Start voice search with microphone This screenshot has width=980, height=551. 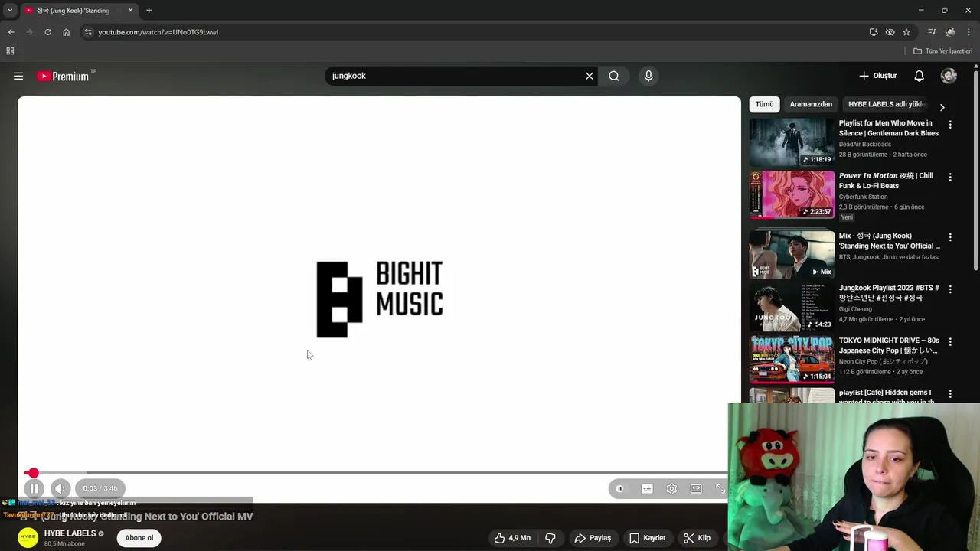point(648,76)
